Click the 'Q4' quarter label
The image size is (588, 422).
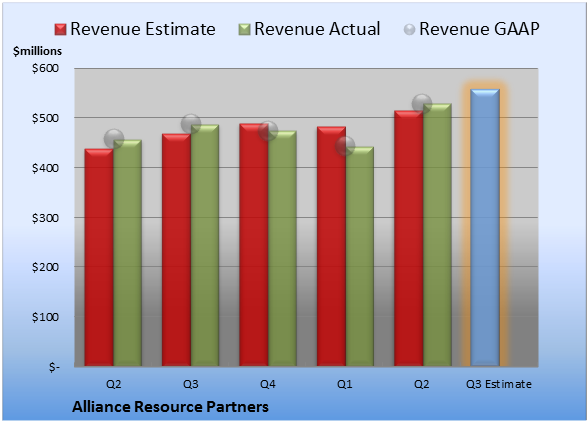268,384
